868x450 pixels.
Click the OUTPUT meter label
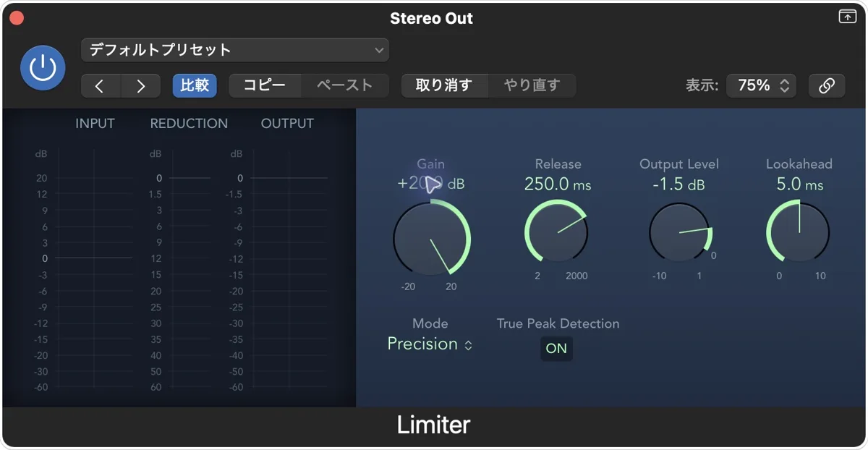(x=287, y=124)
